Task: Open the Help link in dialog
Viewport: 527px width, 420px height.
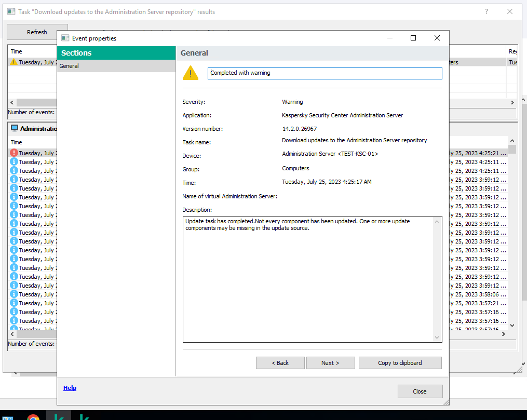Action: coord(70,388)
